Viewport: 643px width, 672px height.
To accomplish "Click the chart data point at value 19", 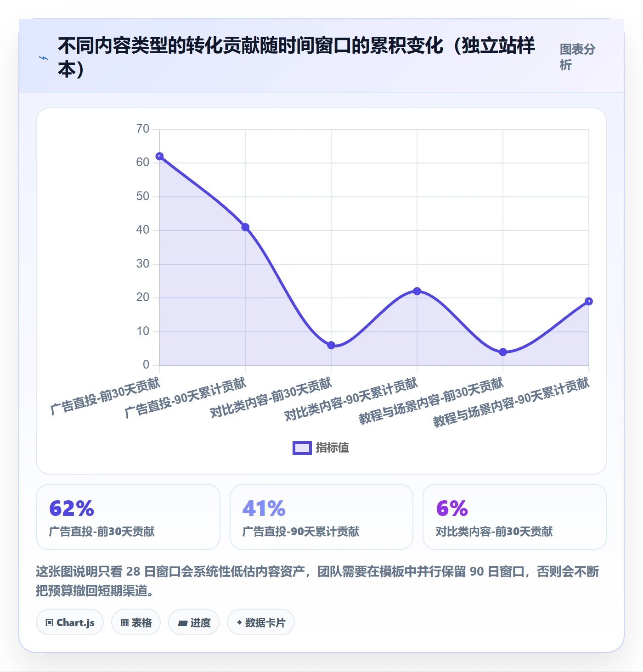I will (589, 302).
